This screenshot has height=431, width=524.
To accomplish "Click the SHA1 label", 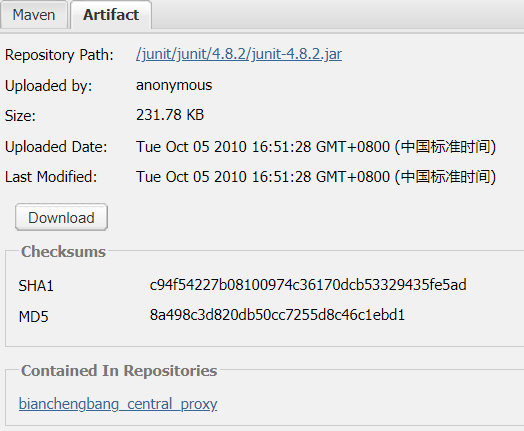I will coord(36,286).
